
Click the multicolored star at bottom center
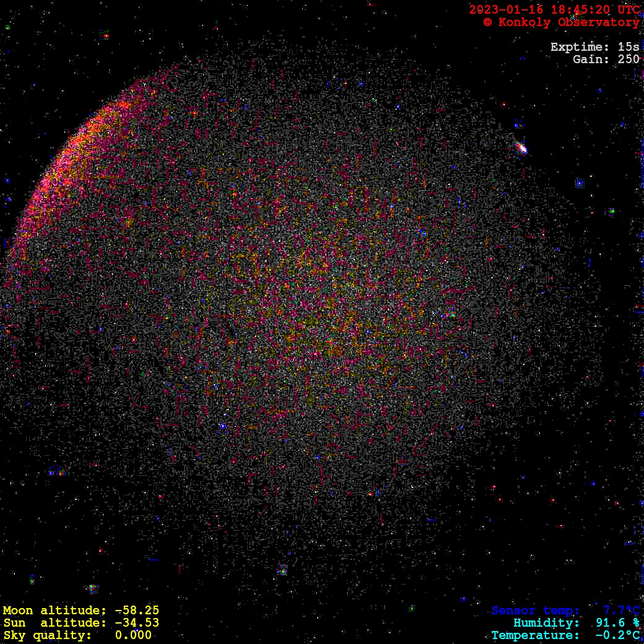pyautogui.click(x=282, y=570)
